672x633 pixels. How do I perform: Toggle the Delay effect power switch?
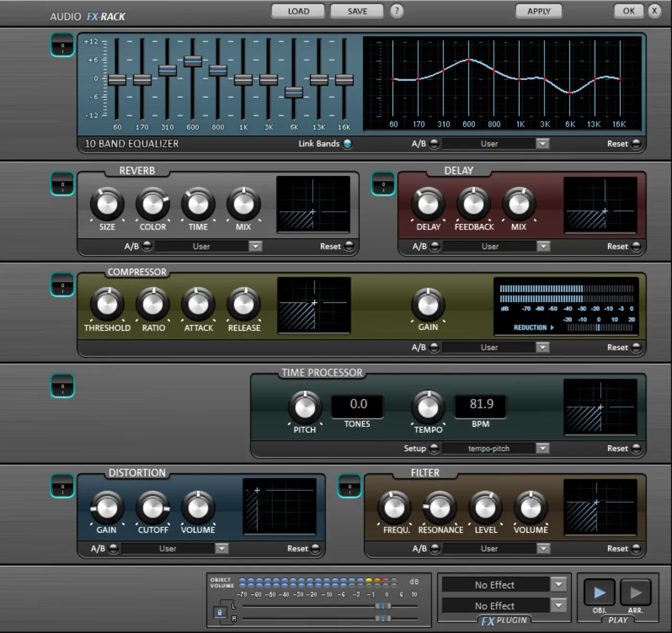point(383,184)
